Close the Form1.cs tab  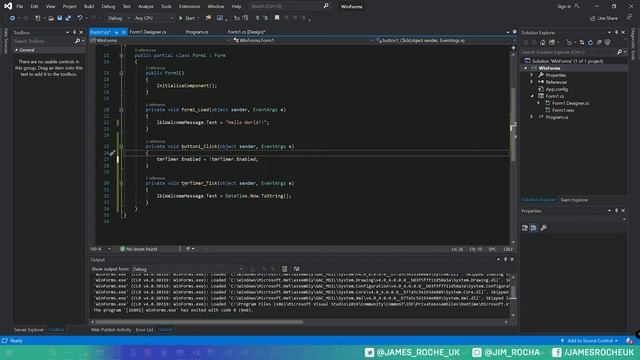coord(123,32)
